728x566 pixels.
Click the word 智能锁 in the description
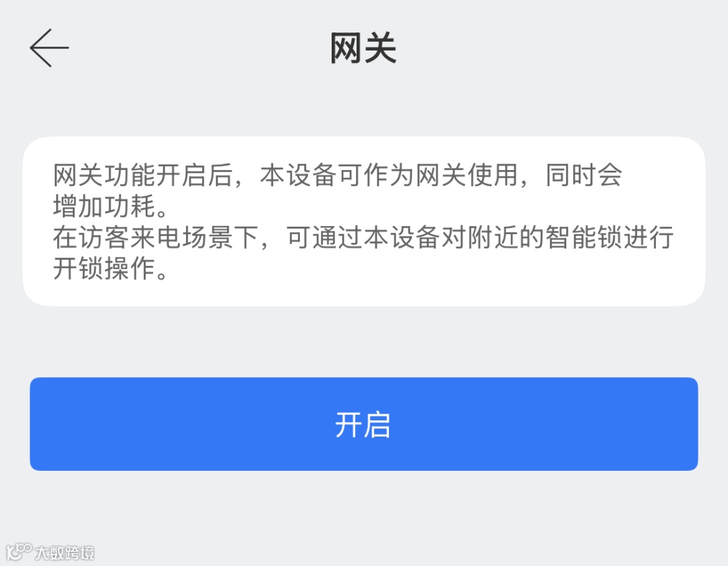click(583, 237)
